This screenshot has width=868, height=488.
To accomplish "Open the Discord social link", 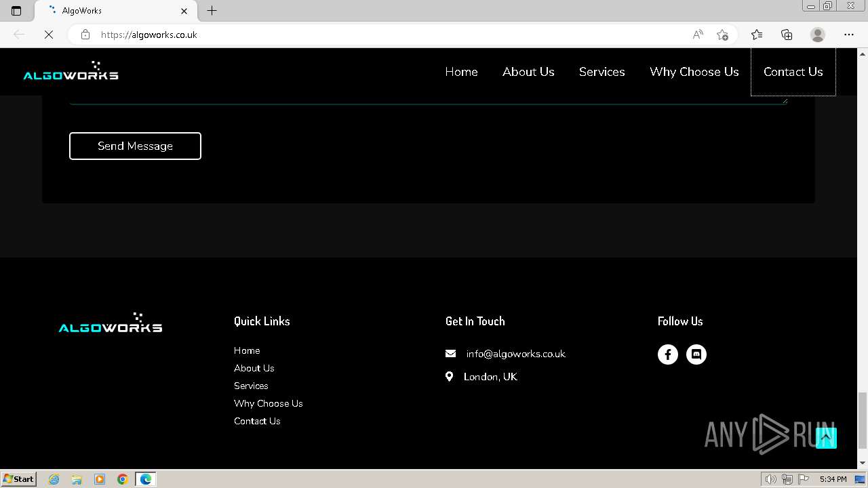I will (x=696, y=354).
